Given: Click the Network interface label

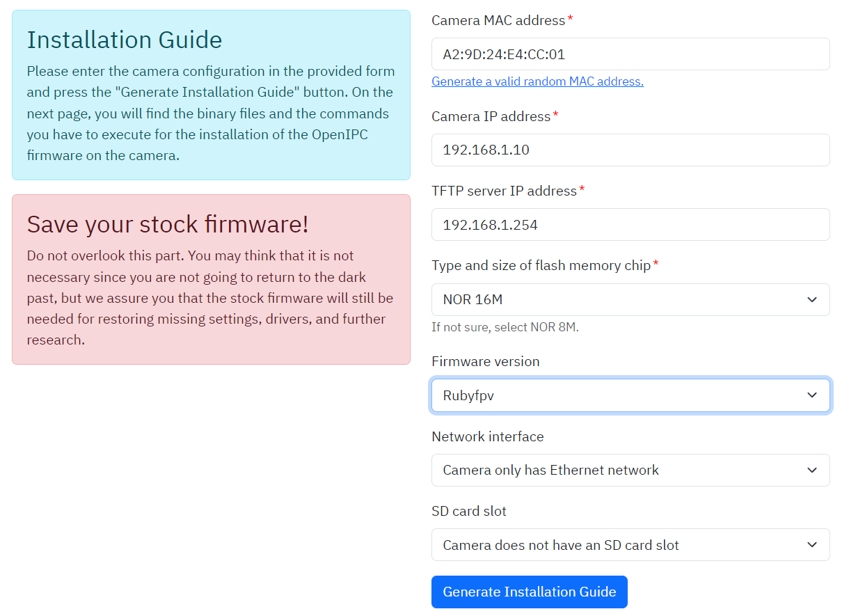Looking at the screenshot, I should click(x=488, y=436).
